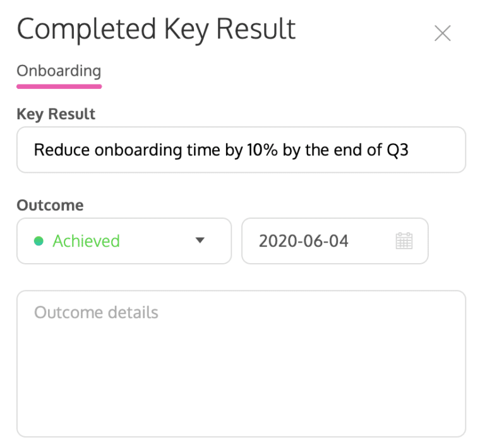Click the pink underline beneath Onboarding
Image resolution: width=485 pixels, height=448 pixels.
(59, 86)
